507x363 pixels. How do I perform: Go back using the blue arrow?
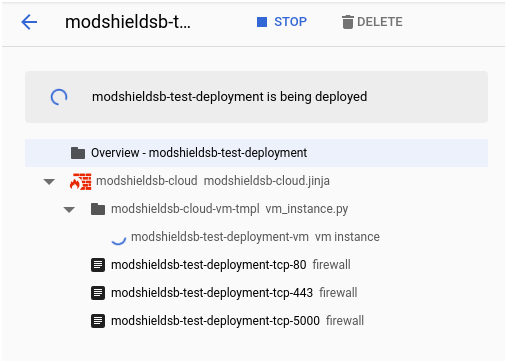(29, 22)
